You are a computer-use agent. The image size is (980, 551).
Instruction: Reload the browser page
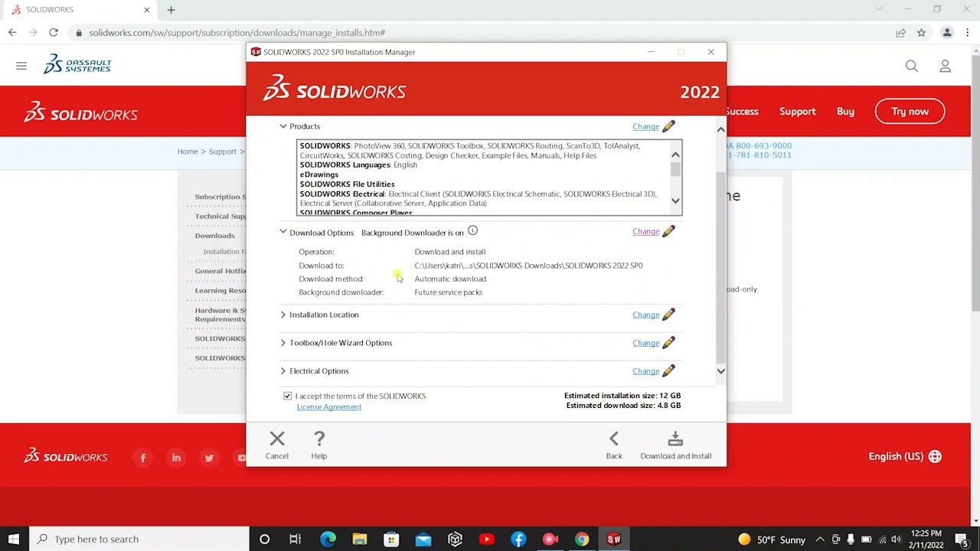[x=53, y=32]
